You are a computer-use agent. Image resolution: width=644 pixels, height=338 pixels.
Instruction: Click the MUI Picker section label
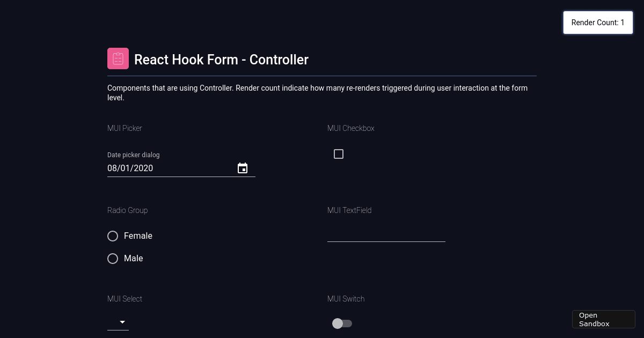click(x=125, y=128)
